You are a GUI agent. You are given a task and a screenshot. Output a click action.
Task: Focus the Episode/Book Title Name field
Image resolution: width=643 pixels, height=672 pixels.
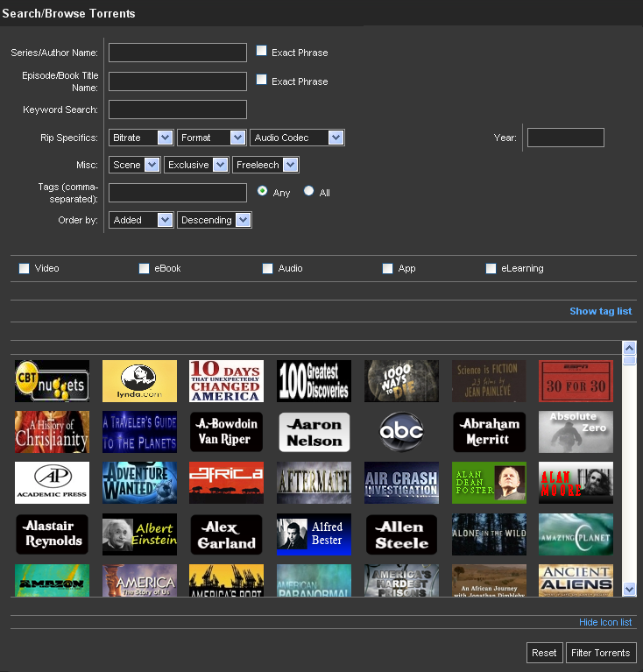pyautogui.click(x=178, y=81)
